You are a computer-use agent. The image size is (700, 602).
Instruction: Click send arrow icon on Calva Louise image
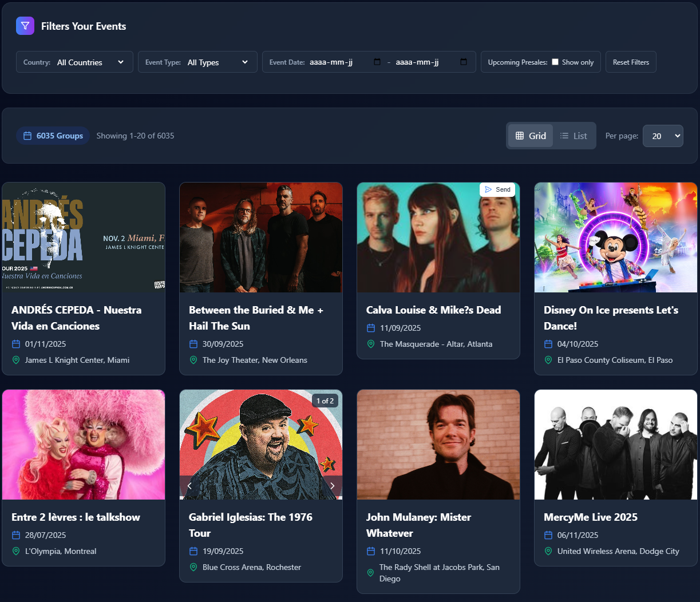488,189
